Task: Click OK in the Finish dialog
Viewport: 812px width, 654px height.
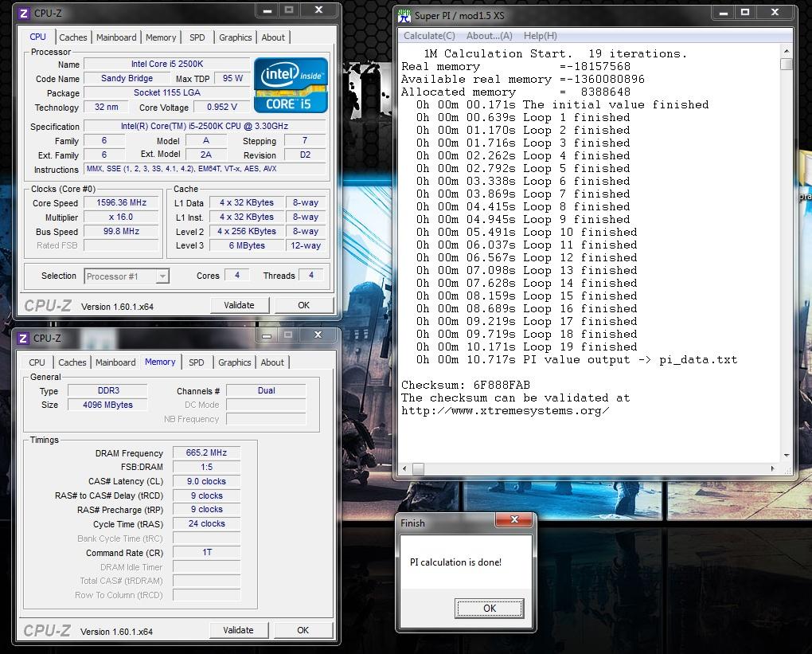Action: point(490,609)
